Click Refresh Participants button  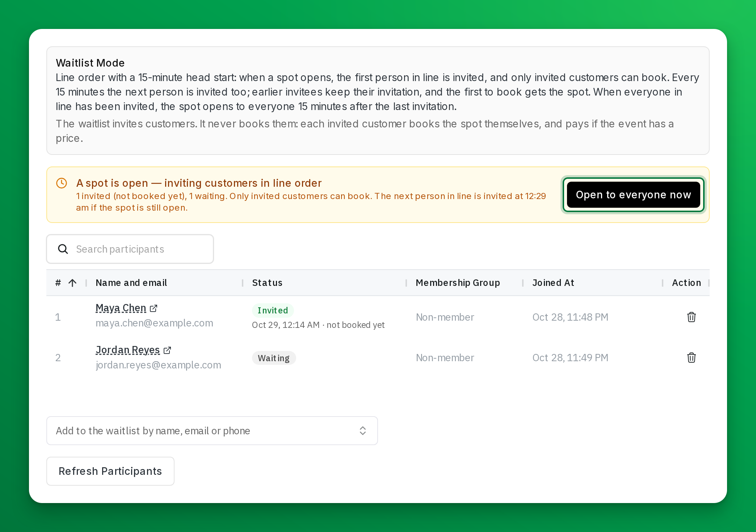click(x=110, y=471)
